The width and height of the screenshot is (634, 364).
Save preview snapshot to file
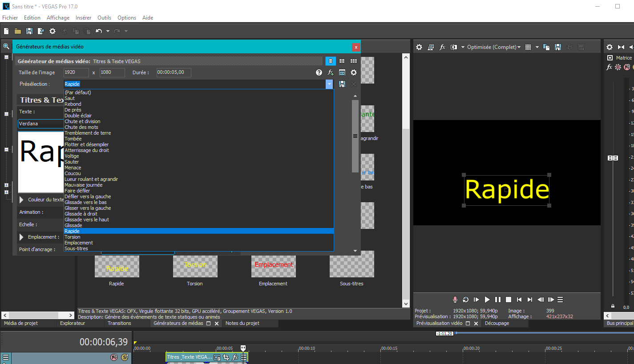point(558,47)
